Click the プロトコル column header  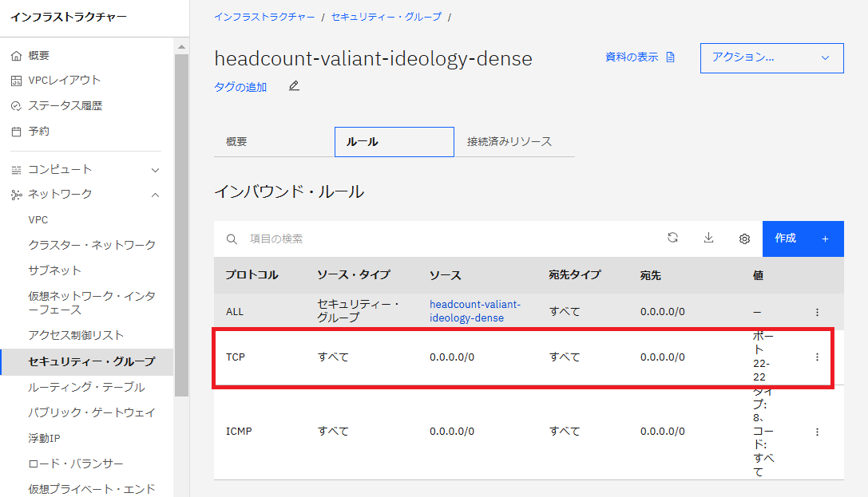[252, 275]
